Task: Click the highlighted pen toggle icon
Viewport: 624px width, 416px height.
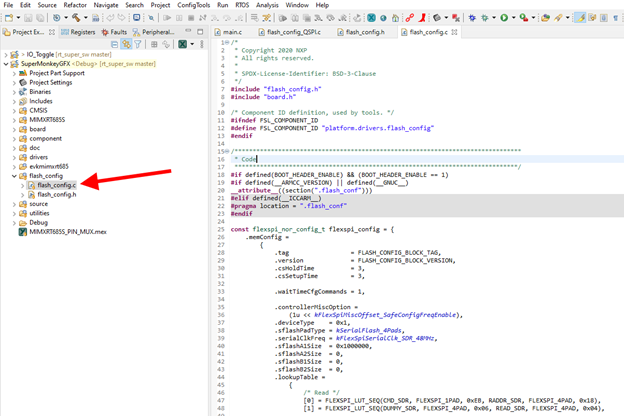Action: click(580, 18)
